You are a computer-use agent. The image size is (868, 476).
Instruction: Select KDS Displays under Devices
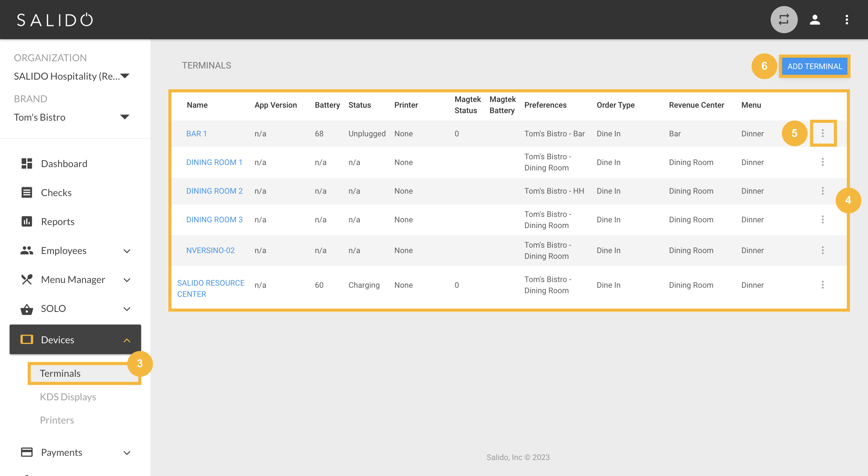tap(68, 397)
